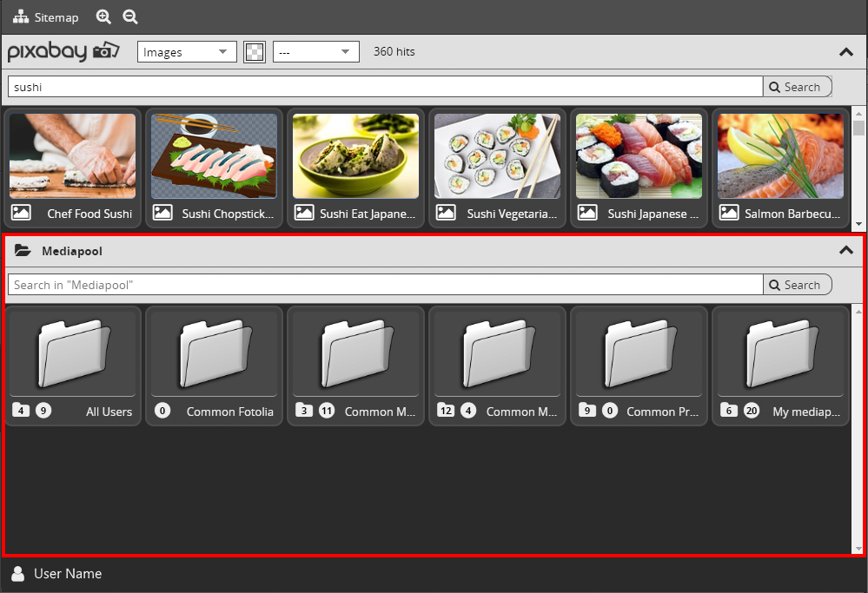Collapse the Pixabay panel
This screenshot has height=593, width=868.
coord(846,52)
